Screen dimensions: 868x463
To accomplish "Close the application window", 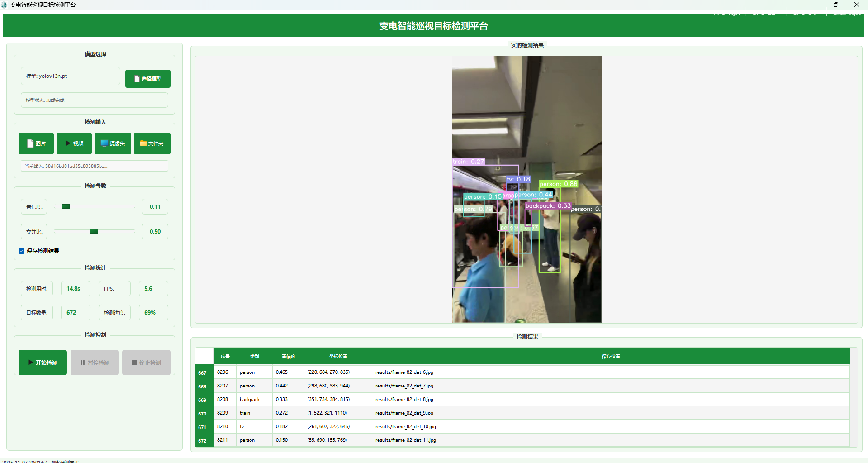I will [857, 5].
